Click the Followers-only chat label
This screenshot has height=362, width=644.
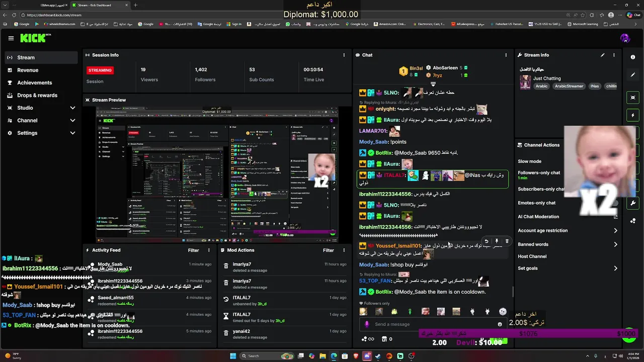(x=539, y=172)
